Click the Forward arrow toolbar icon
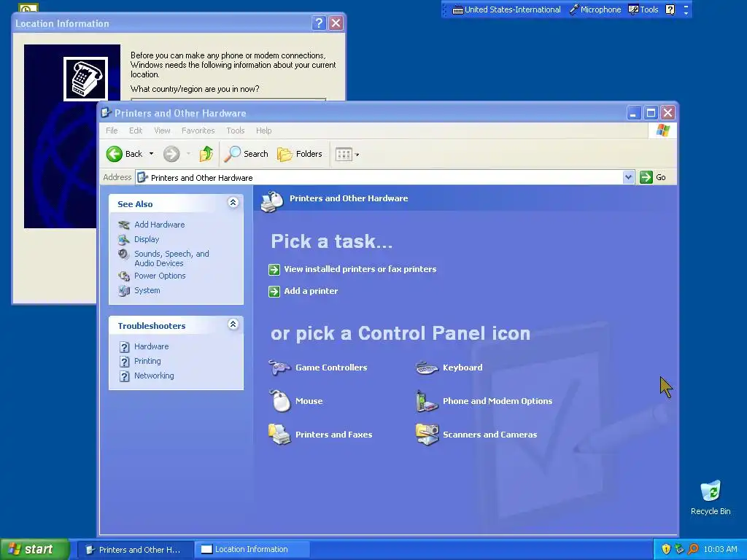Screen dimensions: 747x560 point(171,154)
